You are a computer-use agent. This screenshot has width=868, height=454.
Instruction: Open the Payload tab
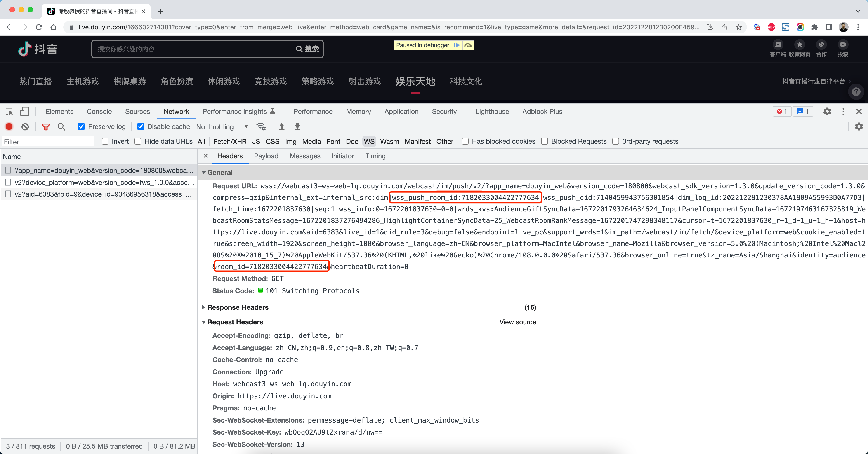pos(266,156)
